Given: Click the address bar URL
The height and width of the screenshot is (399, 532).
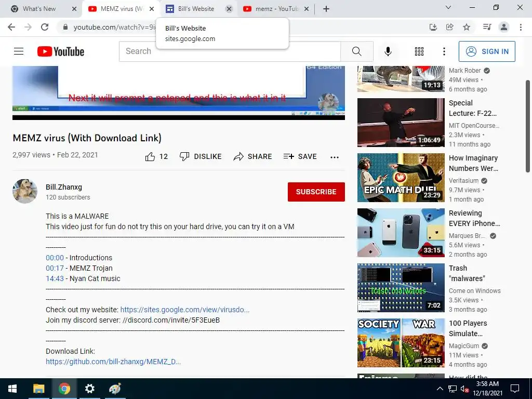Looking at the screenshot, I should click(x=115, y=27).
